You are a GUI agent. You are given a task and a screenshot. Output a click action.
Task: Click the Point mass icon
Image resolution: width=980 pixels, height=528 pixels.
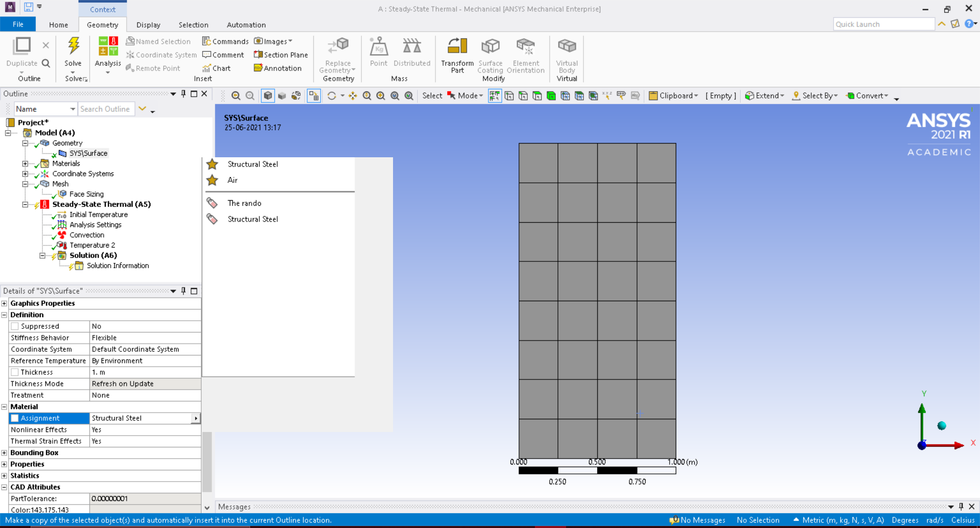378,46
